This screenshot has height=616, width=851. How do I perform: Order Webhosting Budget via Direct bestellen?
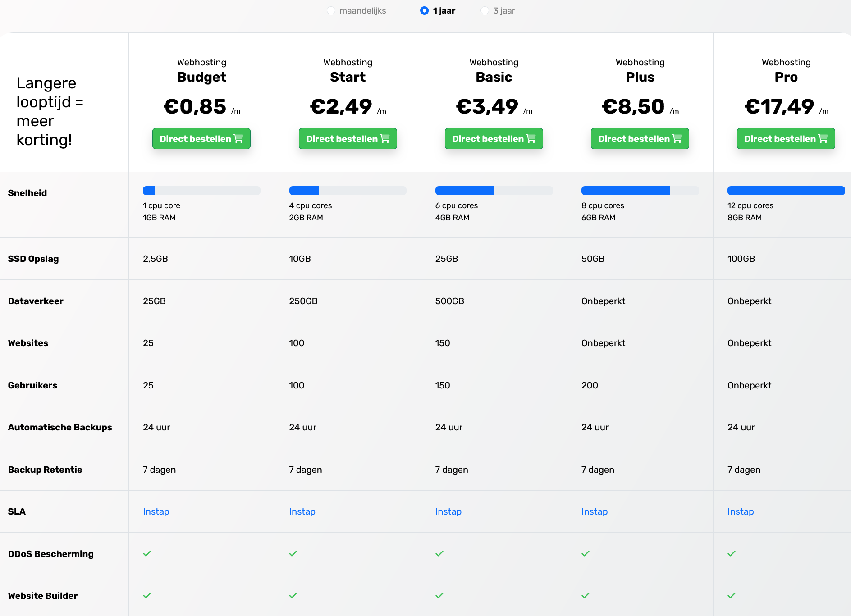(x=201, y=139)
